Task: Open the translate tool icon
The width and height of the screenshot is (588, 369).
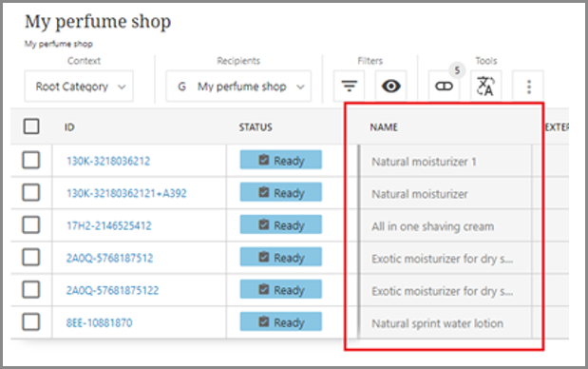Action: 485,87
